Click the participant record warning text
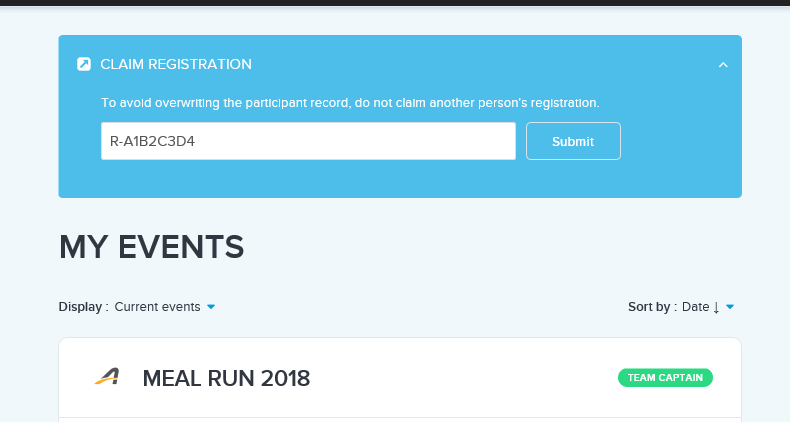The height and width of the screenshot is (422, 790). point(350,103)
